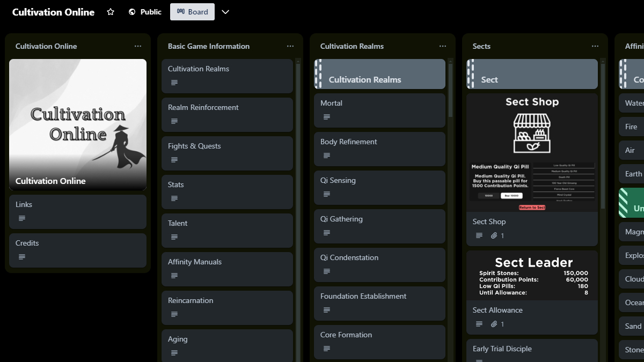Star the Cultivation Online board
The height and width of the screenshot is (362, 644).
111,12
